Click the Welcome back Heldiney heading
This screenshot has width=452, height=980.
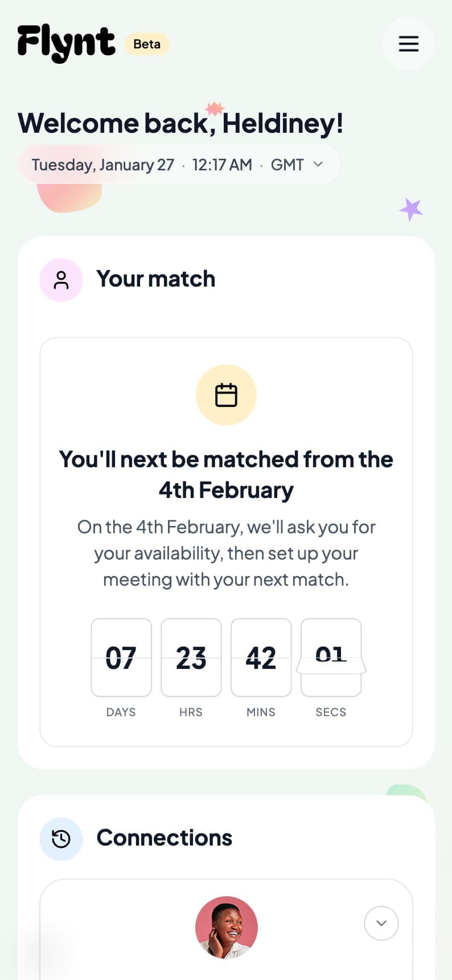[180, 122]
